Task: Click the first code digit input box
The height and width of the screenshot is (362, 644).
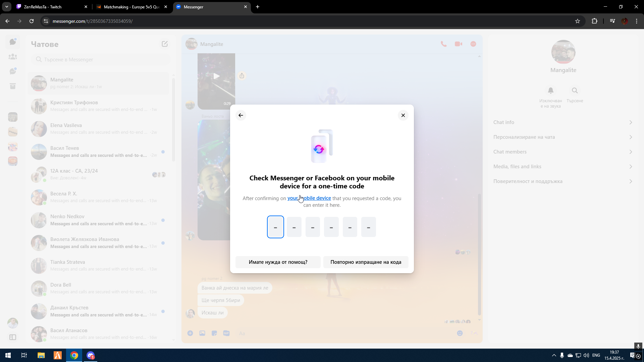Action: point(275,227)
